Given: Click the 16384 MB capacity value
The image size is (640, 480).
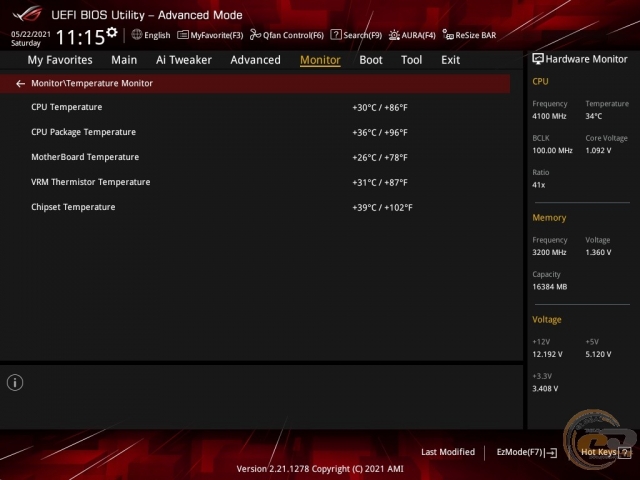Looking at the screenshot, I should click(x=549, y=287).
